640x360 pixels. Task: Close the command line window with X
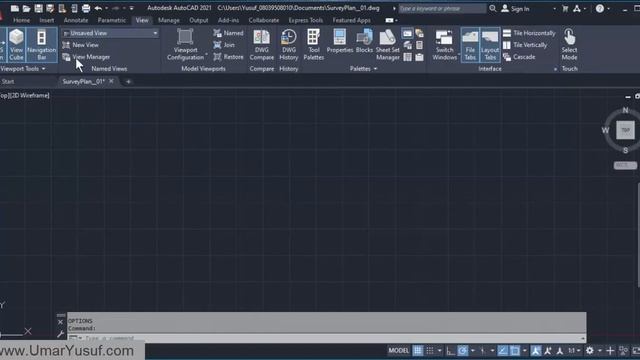coord(60,322)
